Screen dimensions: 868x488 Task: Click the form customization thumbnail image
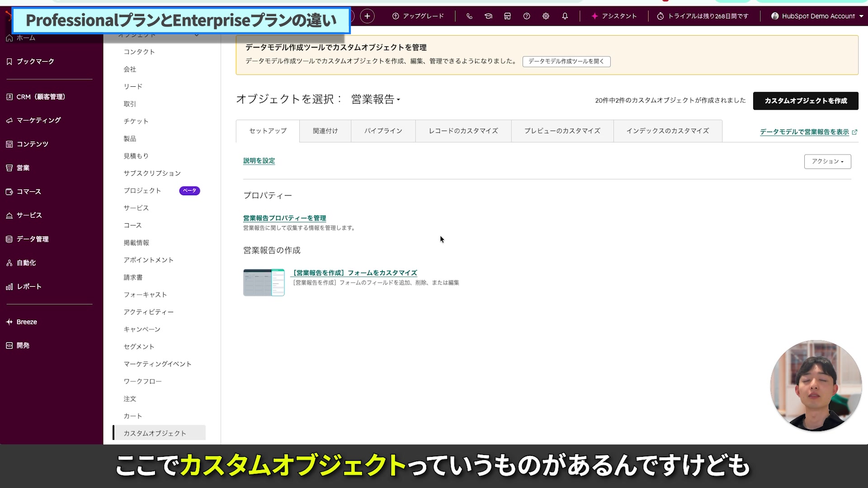[264, 282]
